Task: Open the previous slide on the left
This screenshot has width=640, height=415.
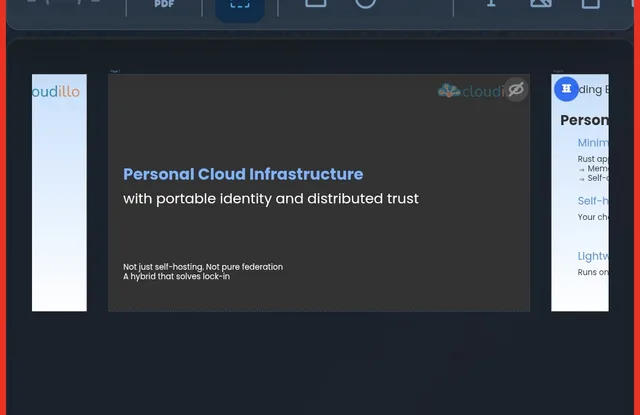Action: (59, 192)
